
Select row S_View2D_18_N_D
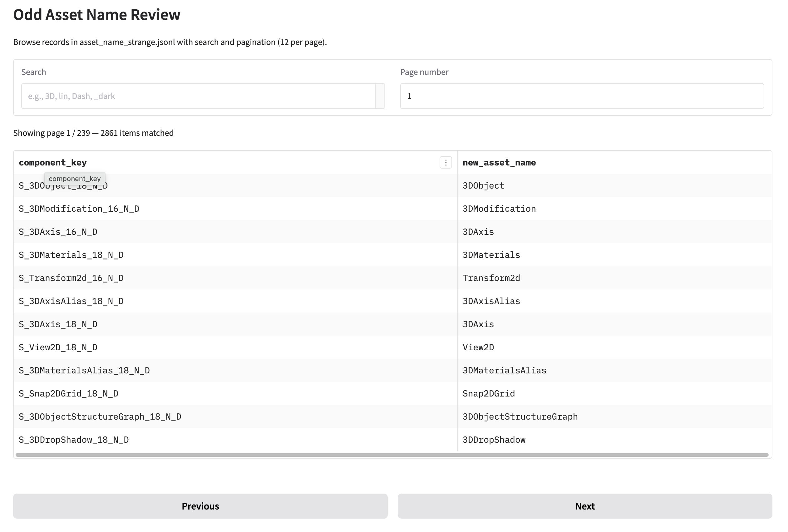pyautogui.click(x=135, y=347)
